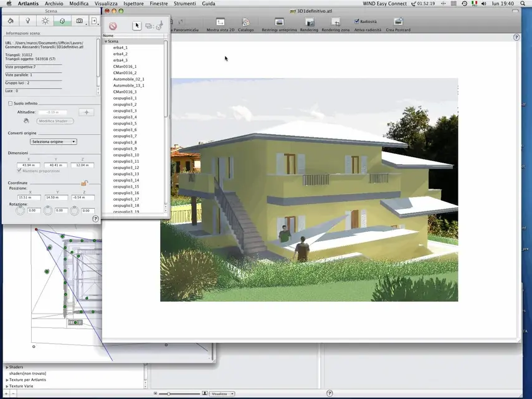Select the heliodon sun inspector icon
The width and height of the screenshot is (532, 399).
pyautogui.click(x=45, y=21)
